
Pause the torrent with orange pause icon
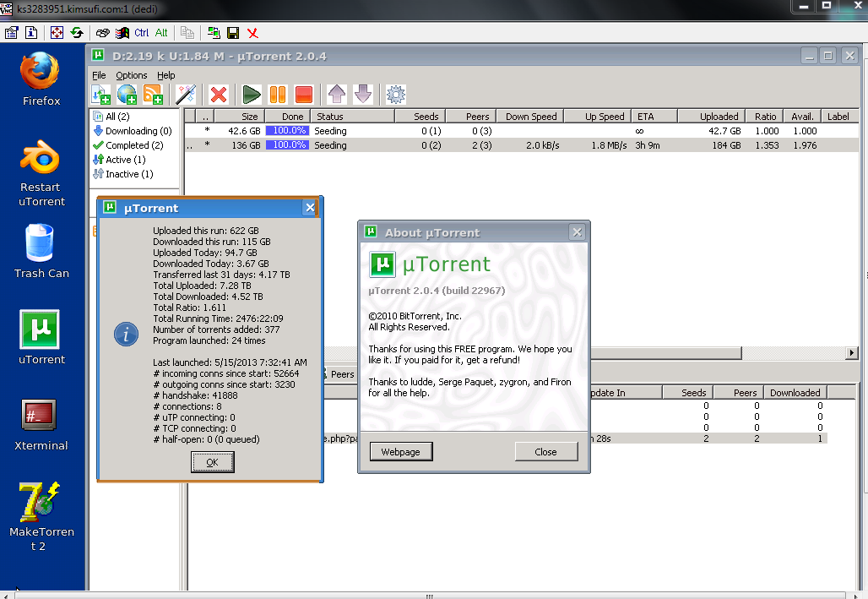278,95
